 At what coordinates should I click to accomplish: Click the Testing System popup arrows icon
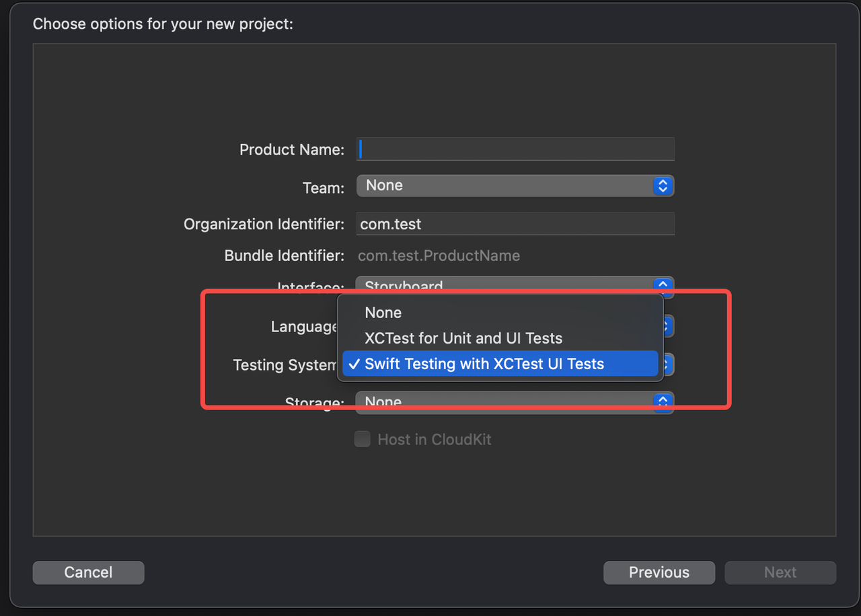pos(668,364)
